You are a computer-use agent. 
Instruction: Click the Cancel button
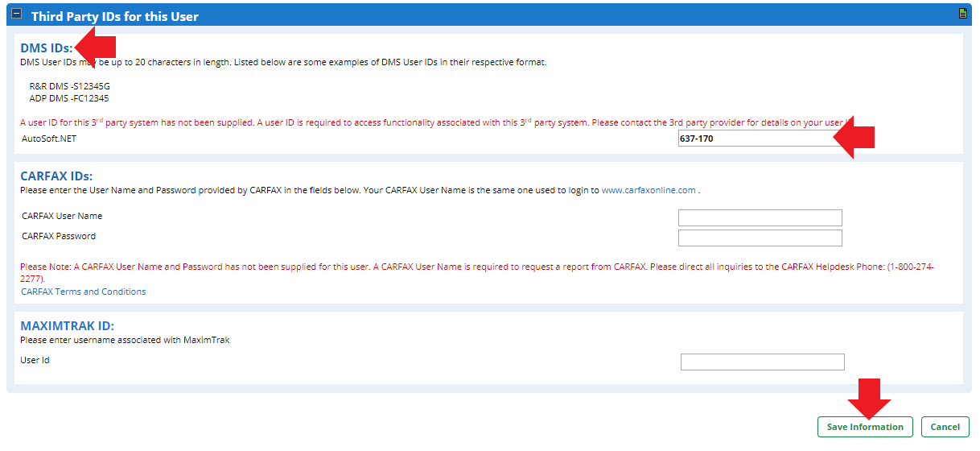945,427
